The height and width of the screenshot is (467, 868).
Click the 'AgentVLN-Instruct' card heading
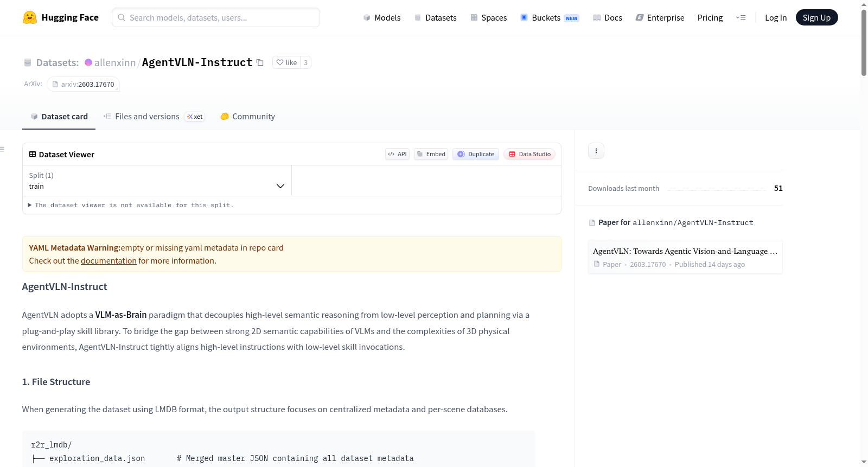pyautogui.click(x=65, y=287)
